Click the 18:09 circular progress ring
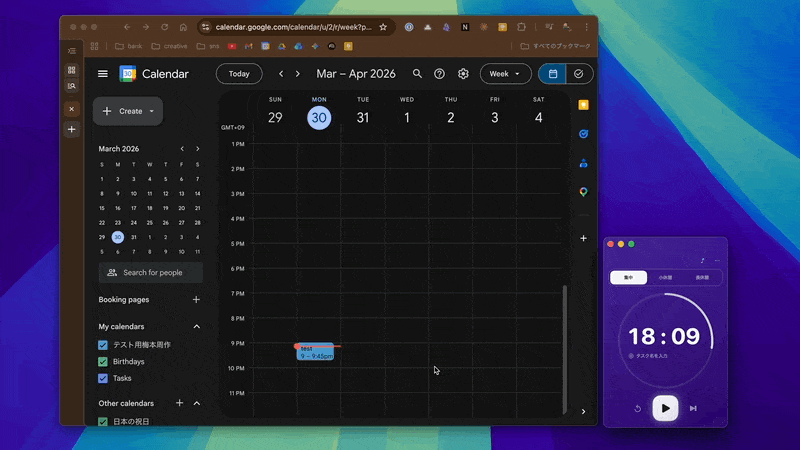Viewport: 800px width, 450px height. click(x=665, y=340)
